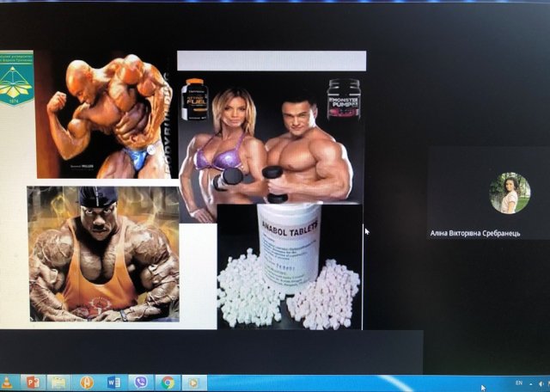Click the EN language indicator
Image resolution: width=550 pixels, height=392 pixels.
(518, 383)
